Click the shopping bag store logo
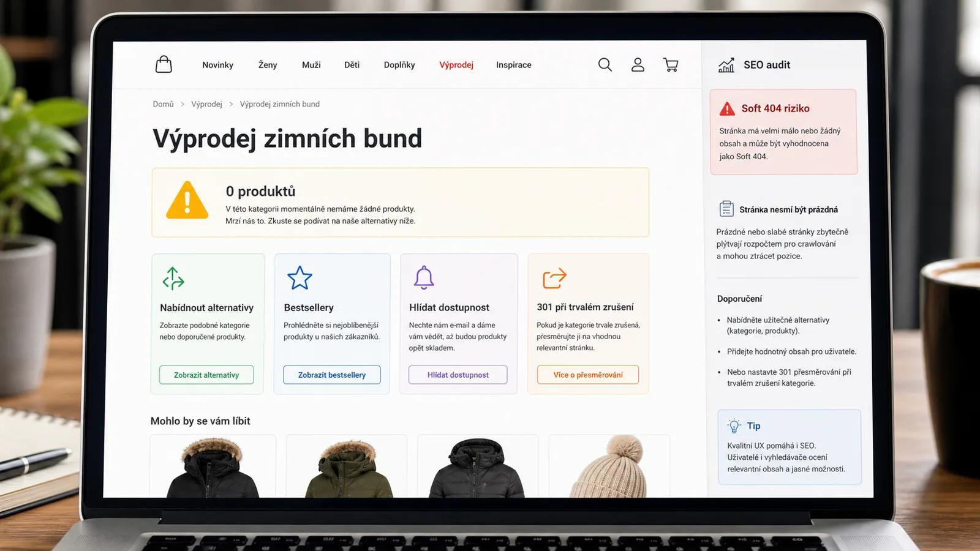Viewport: 980px width, 551px height. (x=164, y=64)
